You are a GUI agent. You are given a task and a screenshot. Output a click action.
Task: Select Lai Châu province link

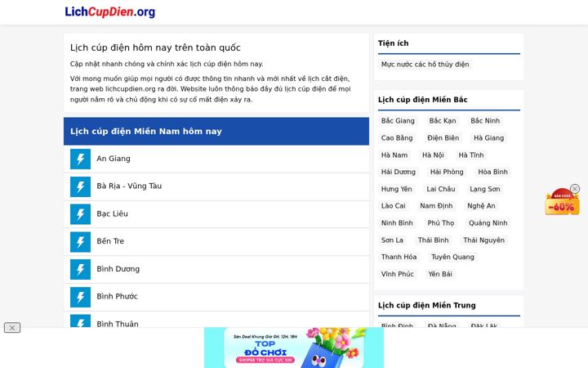click(x=441, y=189)
